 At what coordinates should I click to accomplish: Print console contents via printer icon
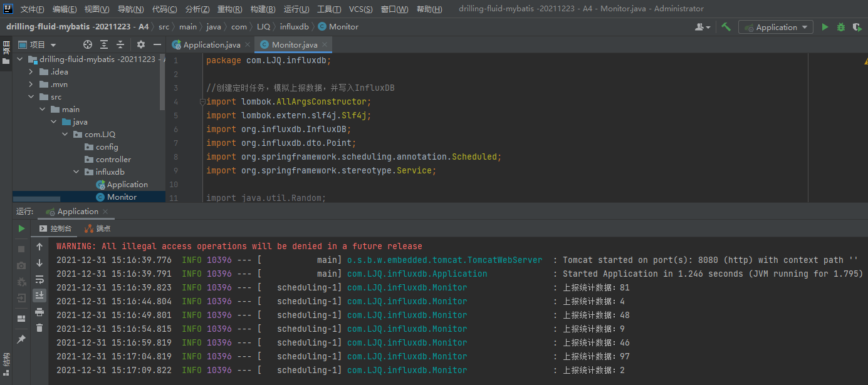click(39, 312)
